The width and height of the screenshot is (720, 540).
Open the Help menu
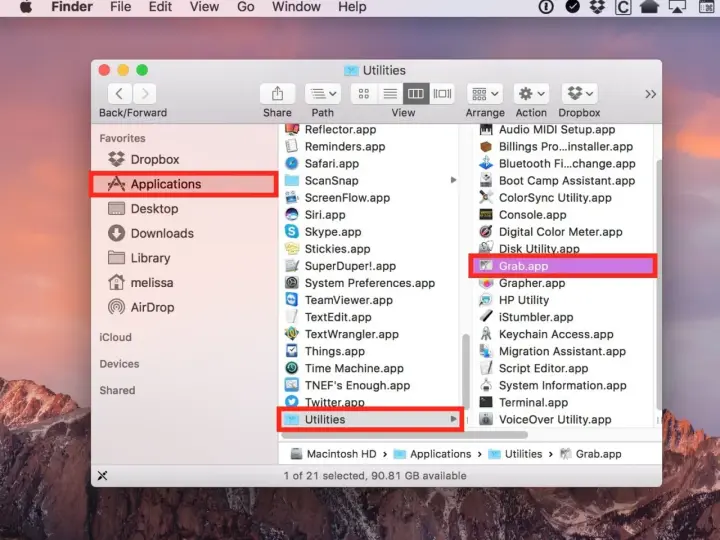coord(352,7)
